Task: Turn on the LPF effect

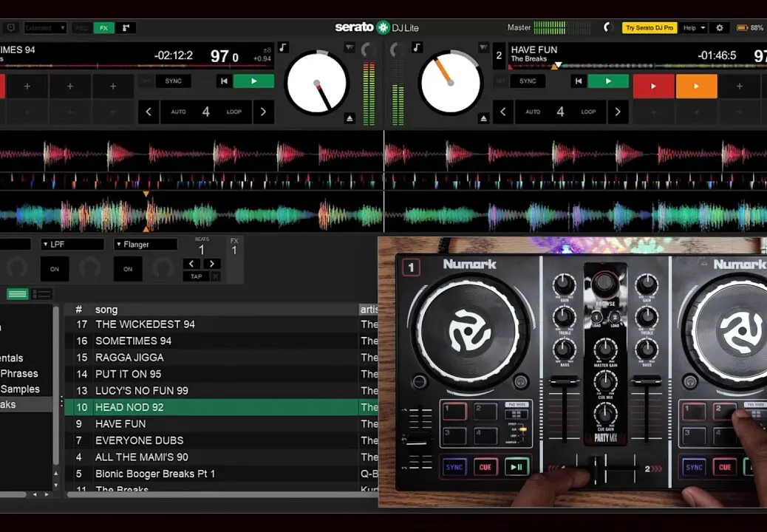Action: tap(54, 269)
